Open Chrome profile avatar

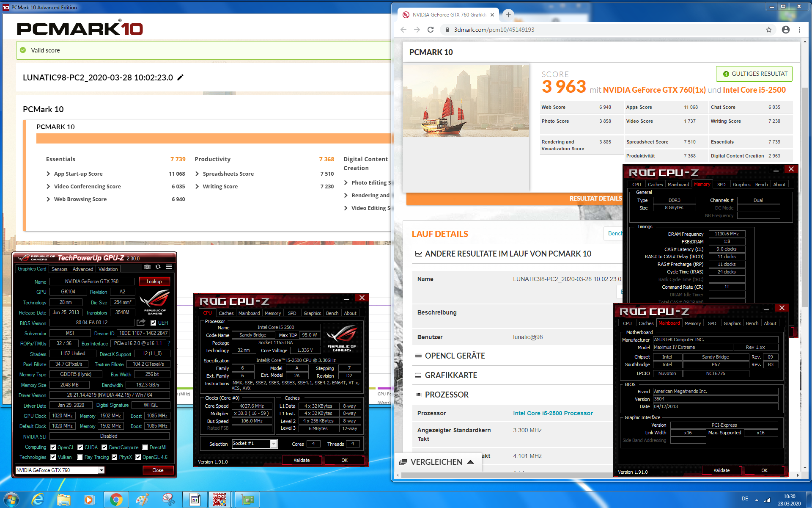click(785, 30)
